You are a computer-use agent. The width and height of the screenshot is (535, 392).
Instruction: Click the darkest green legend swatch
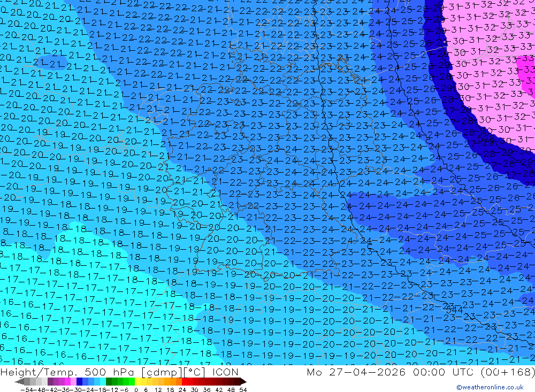[109, 381]
